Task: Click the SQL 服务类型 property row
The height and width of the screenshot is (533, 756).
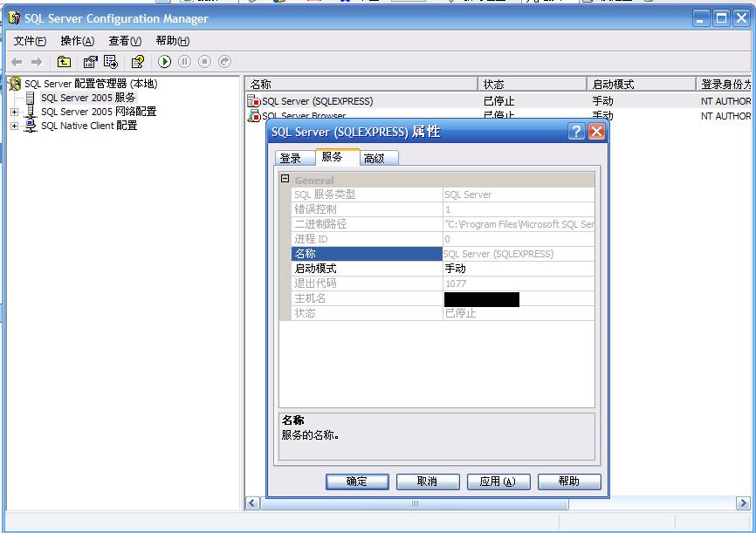Action: click(x=443, y=195)
